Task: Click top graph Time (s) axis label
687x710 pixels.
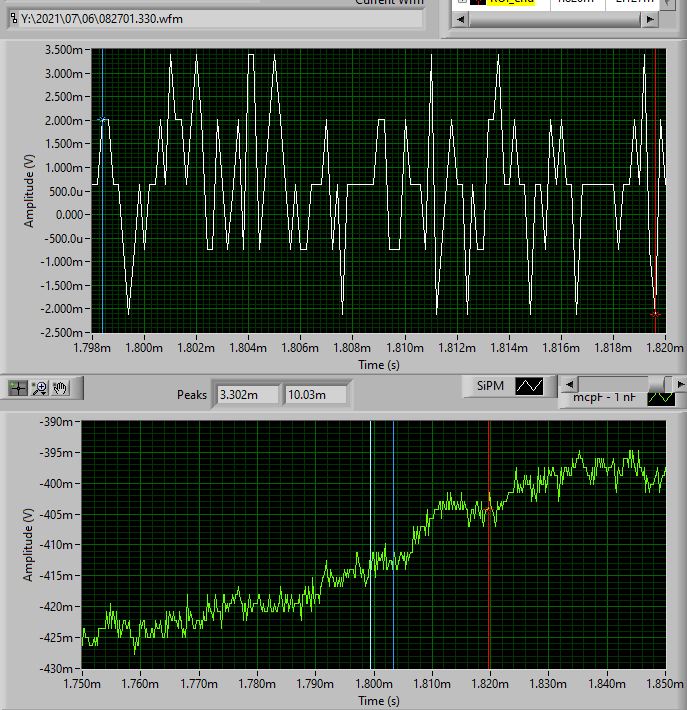Action: (x=379, y=365)
